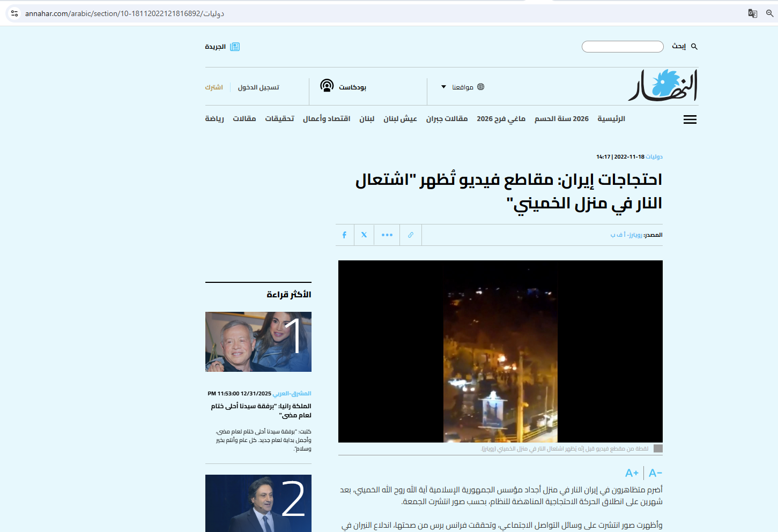Open the browser translate page icon
The image size is (778, 532).
click(753, 13)
